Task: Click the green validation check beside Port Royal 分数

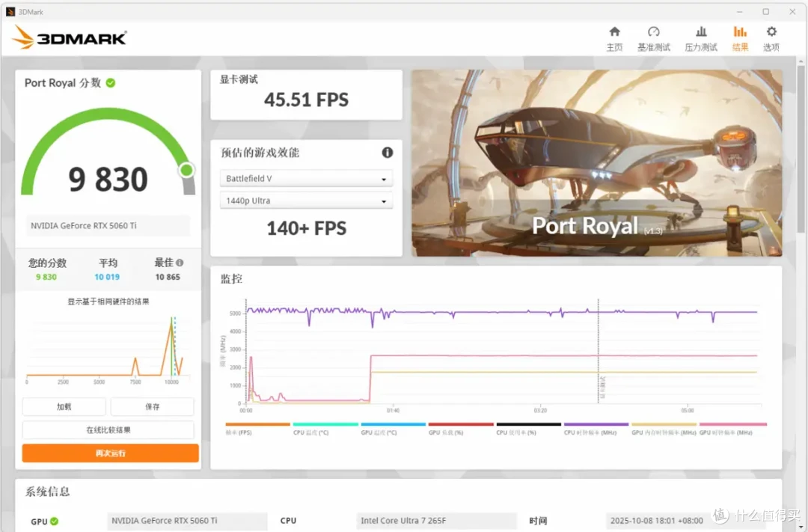Action: coord(111,83)
